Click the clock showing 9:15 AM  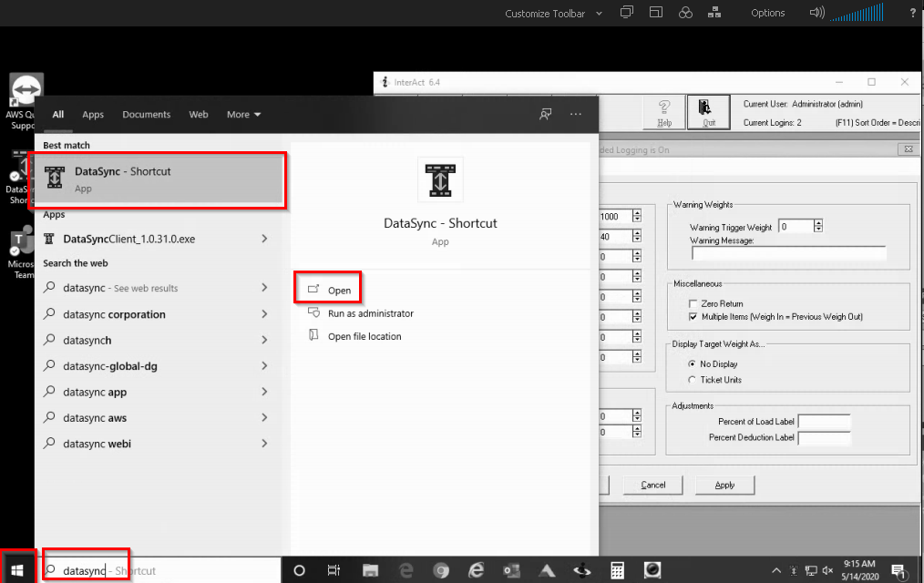[859, 564]
